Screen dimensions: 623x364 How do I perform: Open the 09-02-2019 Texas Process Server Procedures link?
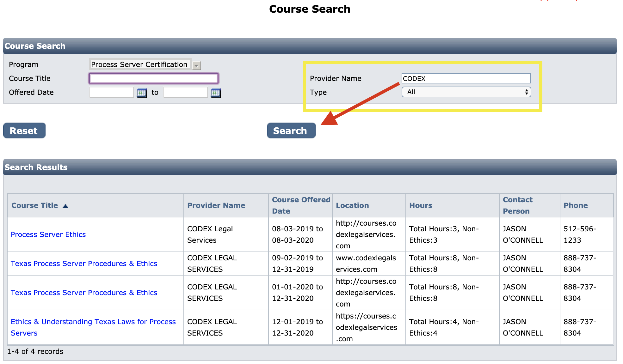click(84, 264)
